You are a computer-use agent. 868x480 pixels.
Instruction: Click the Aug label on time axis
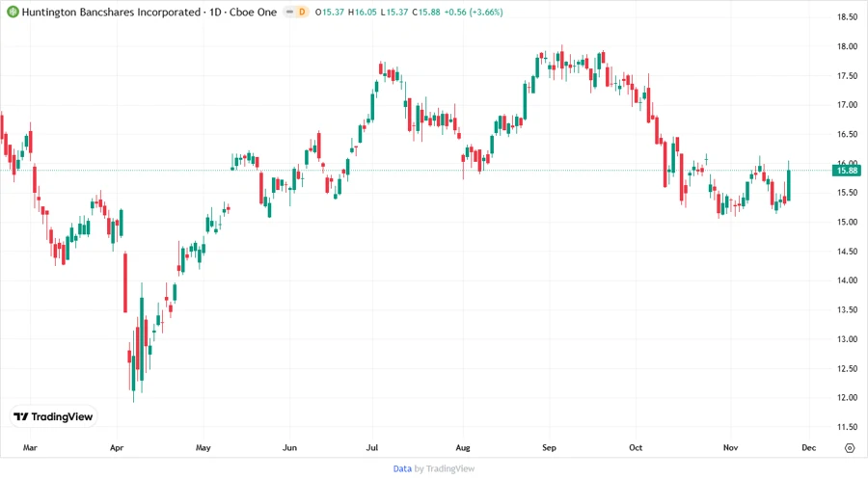point(463,447)
